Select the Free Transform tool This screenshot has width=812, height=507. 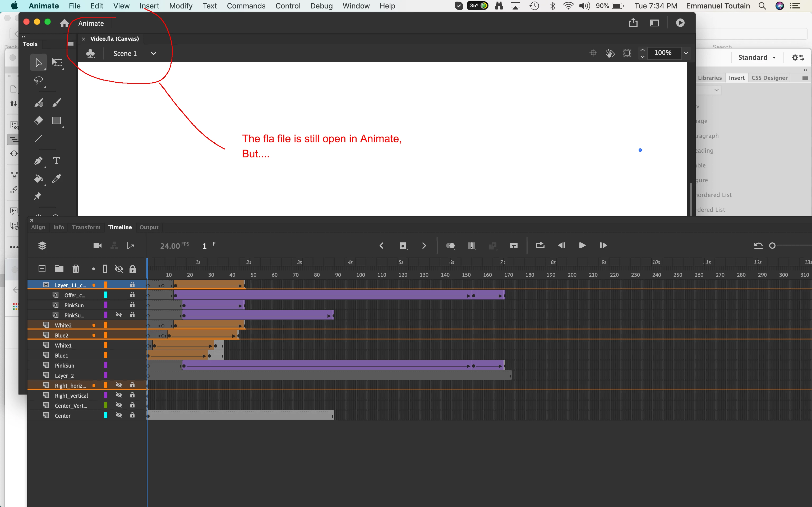coord(57,62)
